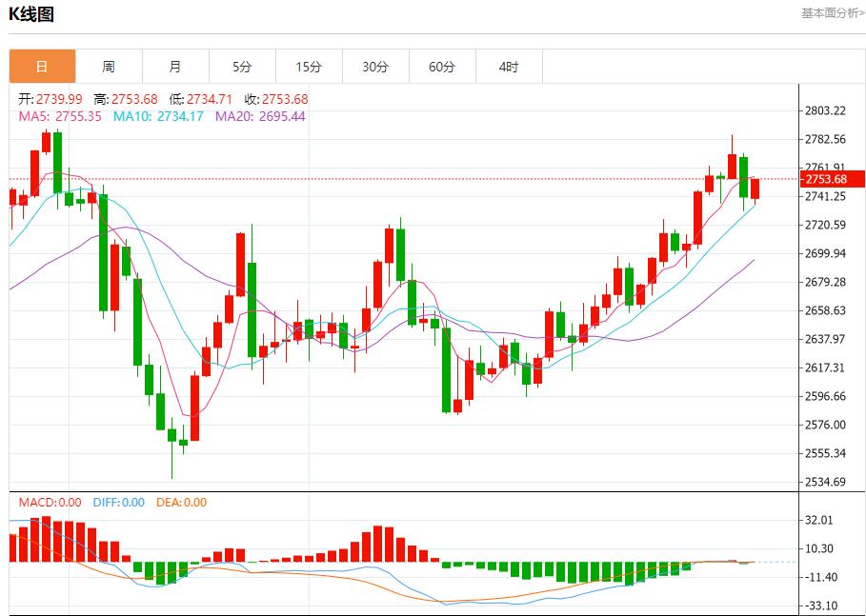Open the 基本面分析 link

click(833, 13)
